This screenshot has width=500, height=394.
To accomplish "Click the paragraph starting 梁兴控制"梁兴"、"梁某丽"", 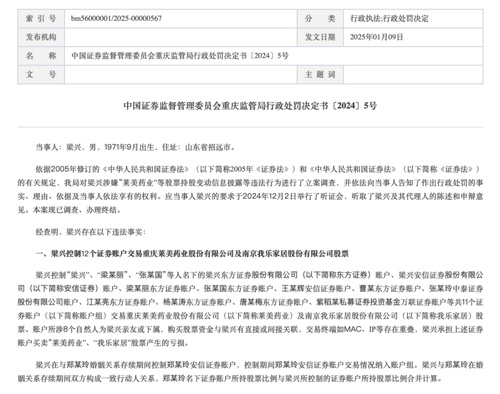I will (250, 309).
